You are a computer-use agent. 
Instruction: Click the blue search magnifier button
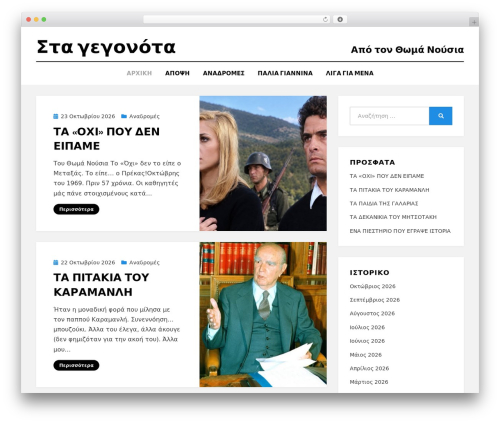pos(440,116)
